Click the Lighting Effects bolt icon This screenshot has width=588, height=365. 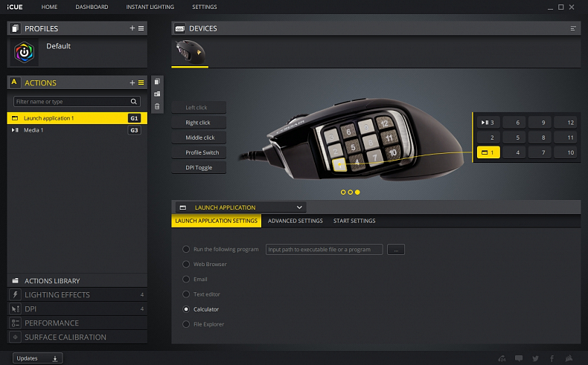(16, 294)
